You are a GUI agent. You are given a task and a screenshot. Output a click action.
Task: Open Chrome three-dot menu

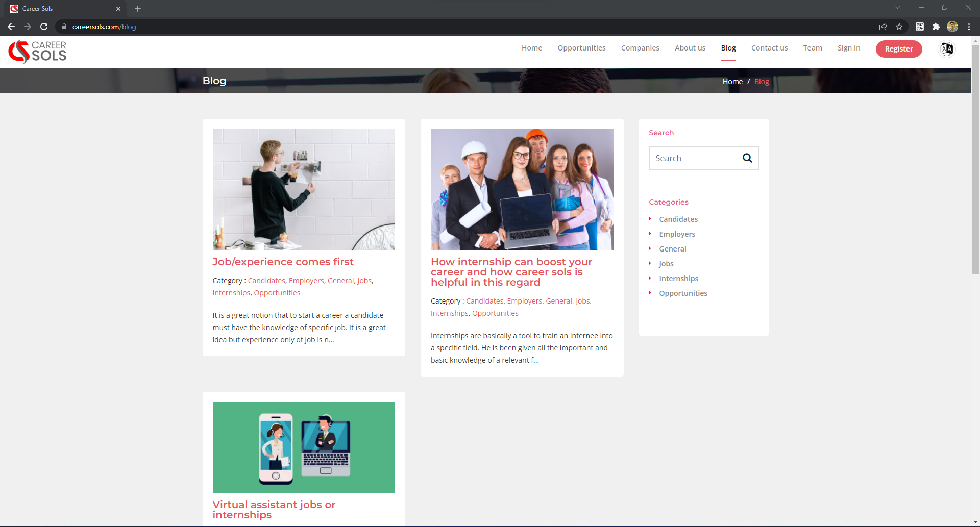tap(969, 27)
